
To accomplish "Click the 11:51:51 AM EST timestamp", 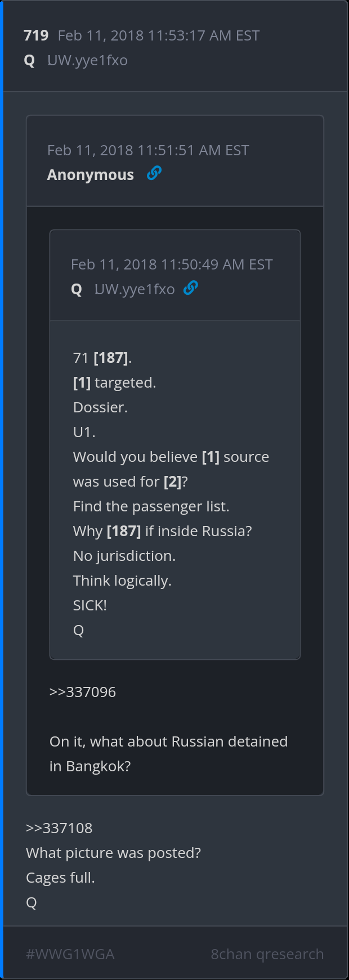I will (x=148, y=150).
